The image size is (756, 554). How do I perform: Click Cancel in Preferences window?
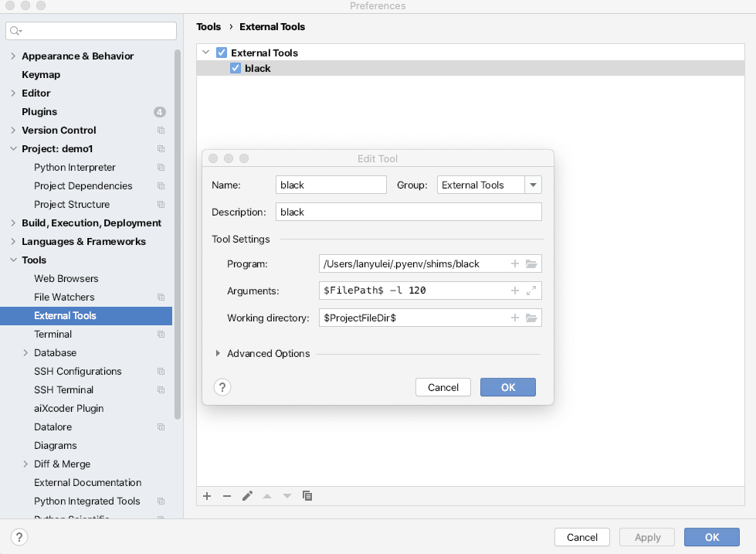(x=582, y=537)
